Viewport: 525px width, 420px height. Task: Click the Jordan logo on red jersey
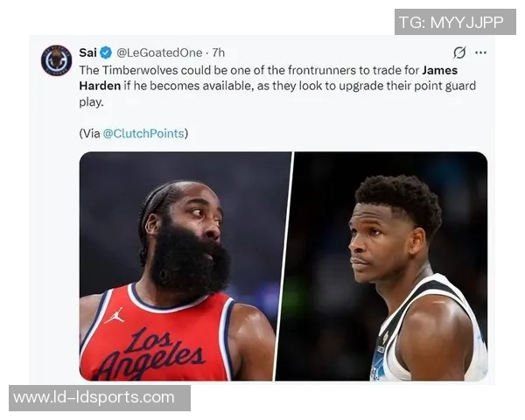pos(115,316)
